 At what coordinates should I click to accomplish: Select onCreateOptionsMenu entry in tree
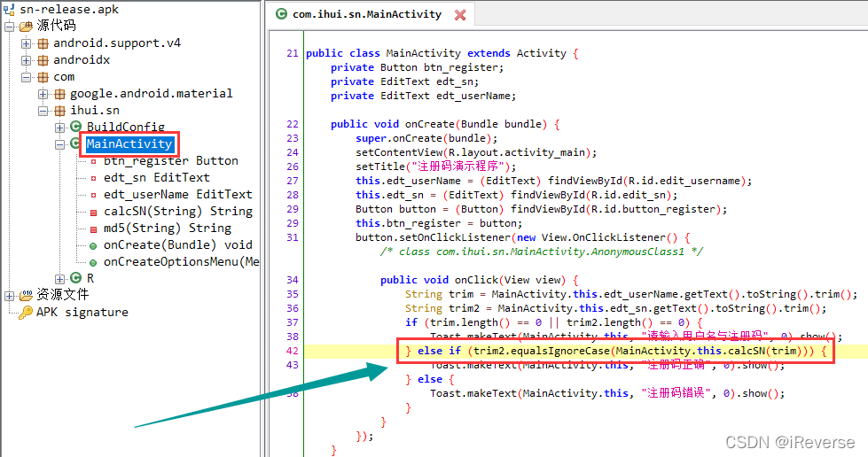pyautogui.click(x=181, y=261)
